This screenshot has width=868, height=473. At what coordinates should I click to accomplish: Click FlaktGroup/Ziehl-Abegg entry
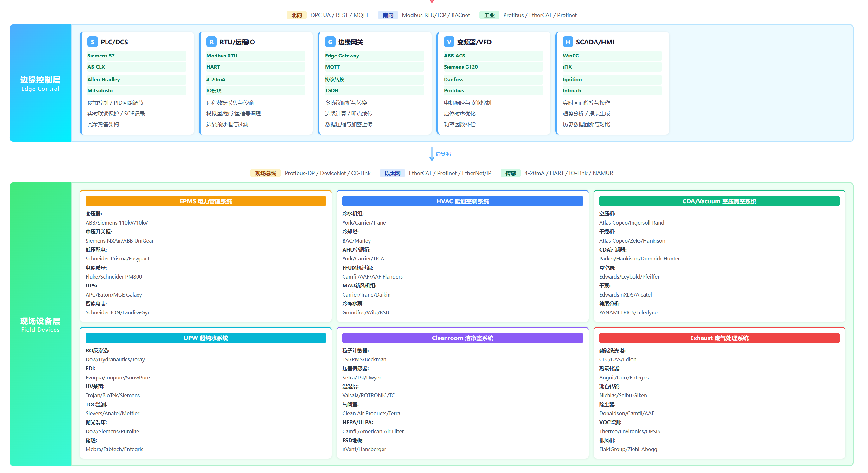coord(628,449)
